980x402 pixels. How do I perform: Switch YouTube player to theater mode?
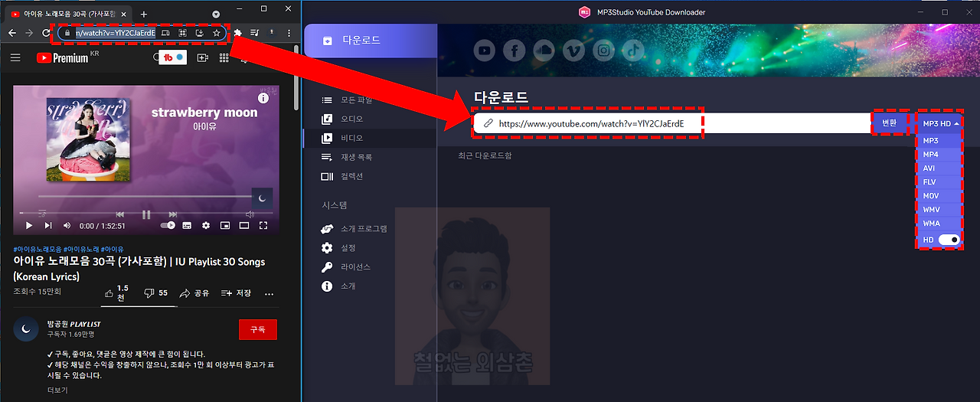[244, 225]
